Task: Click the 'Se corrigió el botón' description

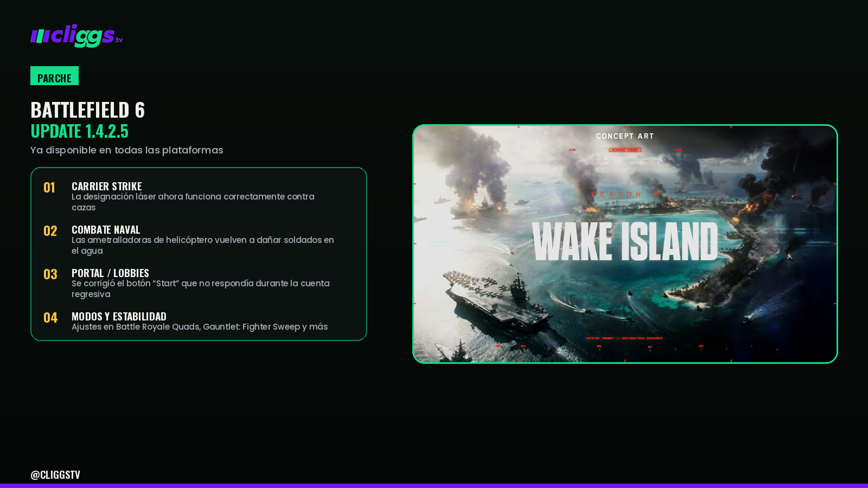Action: coord(201,288)
